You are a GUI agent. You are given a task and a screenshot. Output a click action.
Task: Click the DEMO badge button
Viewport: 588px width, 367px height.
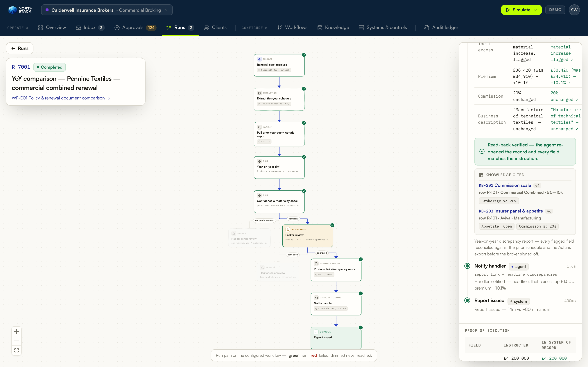[x=555, y=10]
